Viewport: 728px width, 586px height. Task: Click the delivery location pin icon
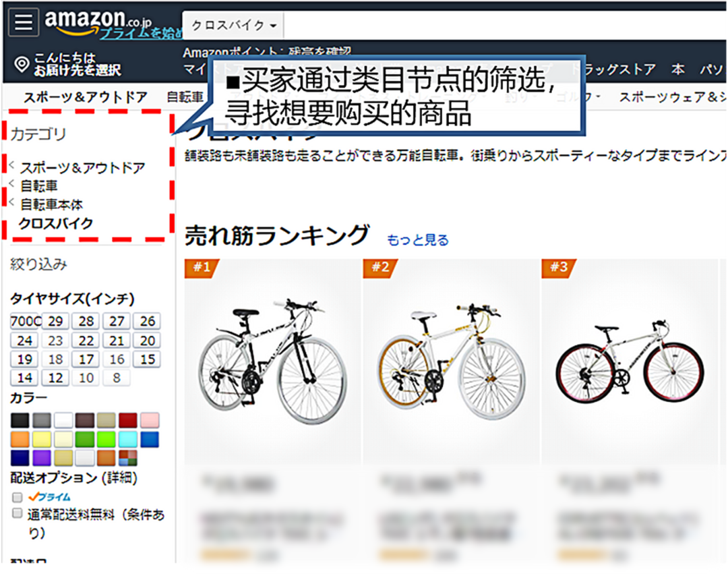(22, 64)
